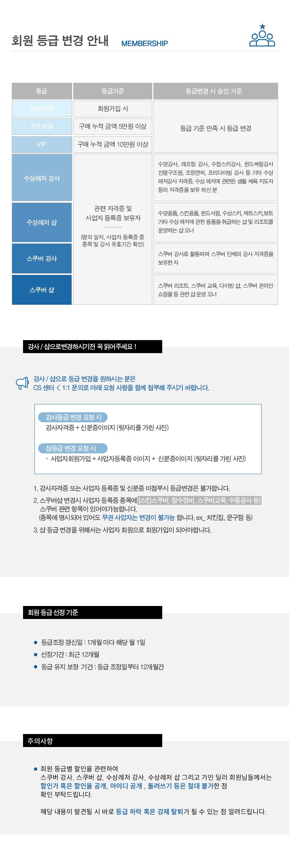Click the 강사/샵으로변경하시기전 꼭 읽어주세요 banner
The width and height of the screenshot is (289, 868).
point(92,346)
